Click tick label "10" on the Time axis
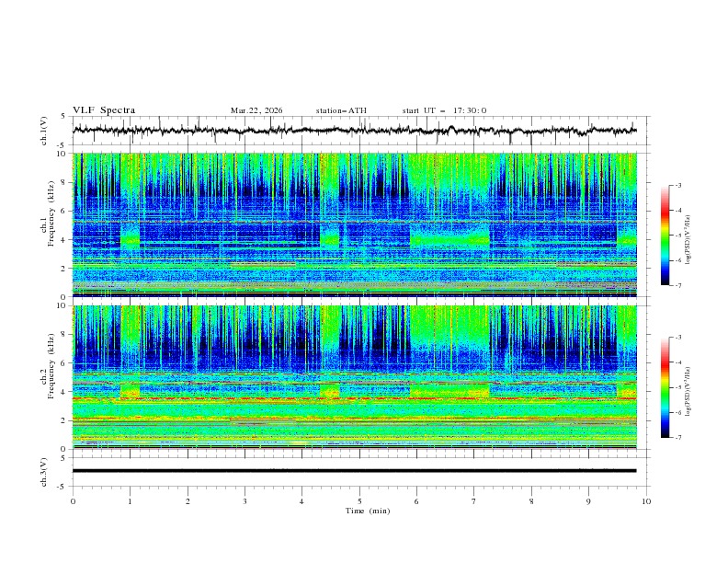Image resolution: width=728 pixels, height=563 pixels. point(646,501)
